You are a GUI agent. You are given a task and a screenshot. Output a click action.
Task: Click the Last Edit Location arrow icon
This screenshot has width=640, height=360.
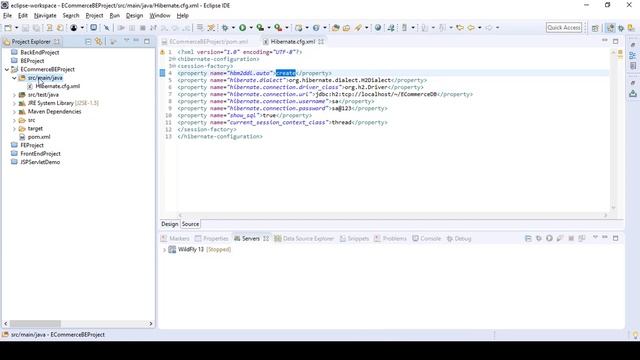(460, 28)
